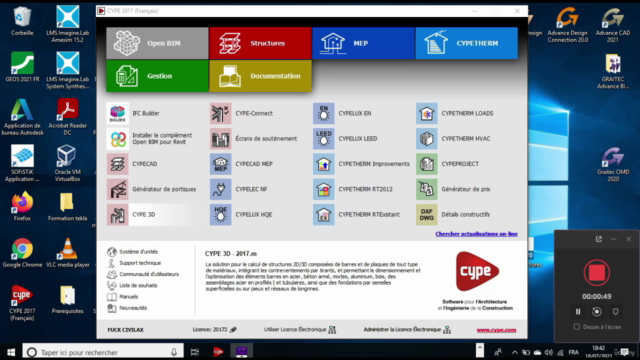This screenshot has height=360, width=640.
Task: Open the Corbeille desktop icon
Action: tap(22, 21)
